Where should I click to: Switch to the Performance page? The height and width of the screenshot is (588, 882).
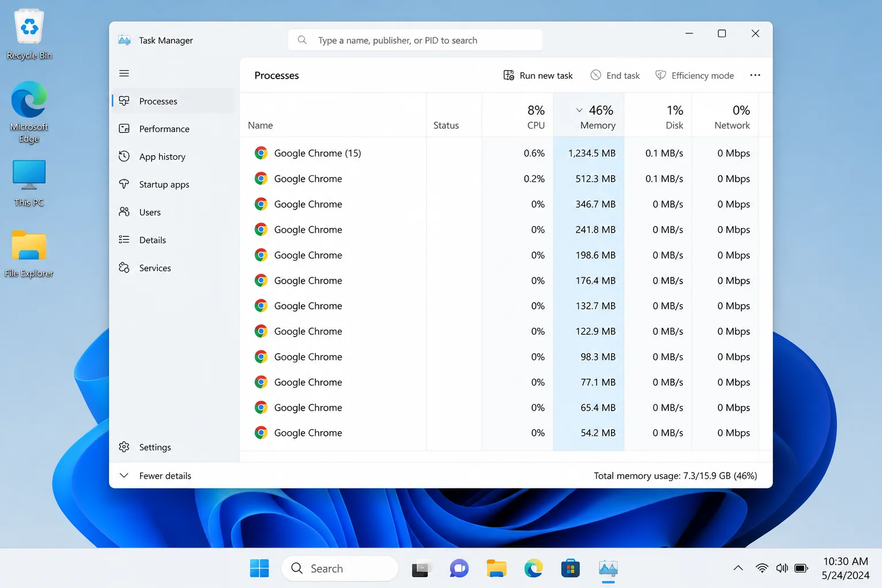173,129
